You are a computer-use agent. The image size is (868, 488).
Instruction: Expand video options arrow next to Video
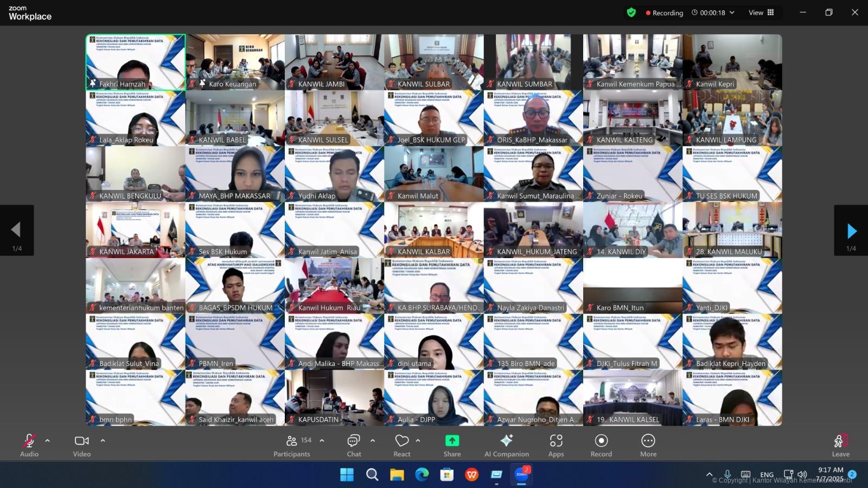(103, 441)
